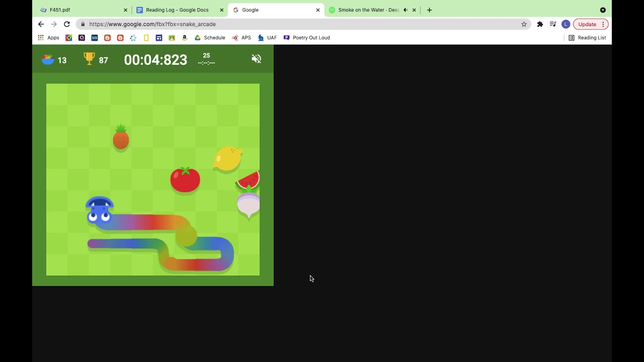Open the purple Q bookmark icon
The width and height of the screenshot is (644, 362).
(82, 38)
